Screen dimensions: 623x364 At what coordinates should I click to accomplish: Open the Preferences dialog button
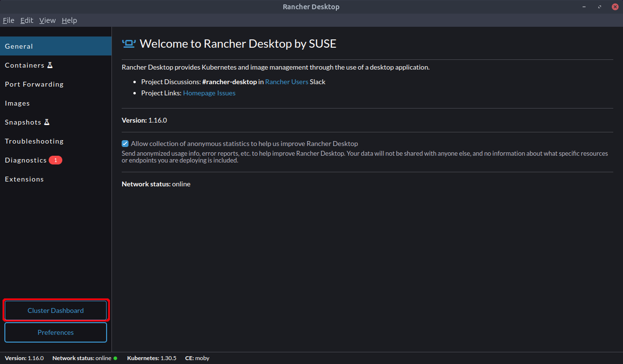(x=55, y=332)
